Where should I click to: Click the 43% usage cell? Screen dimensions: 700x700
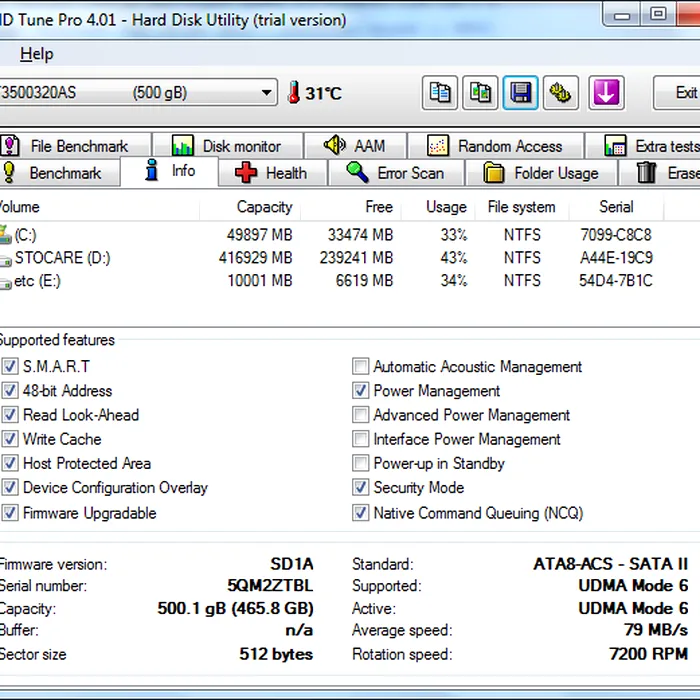coord(454,258)
